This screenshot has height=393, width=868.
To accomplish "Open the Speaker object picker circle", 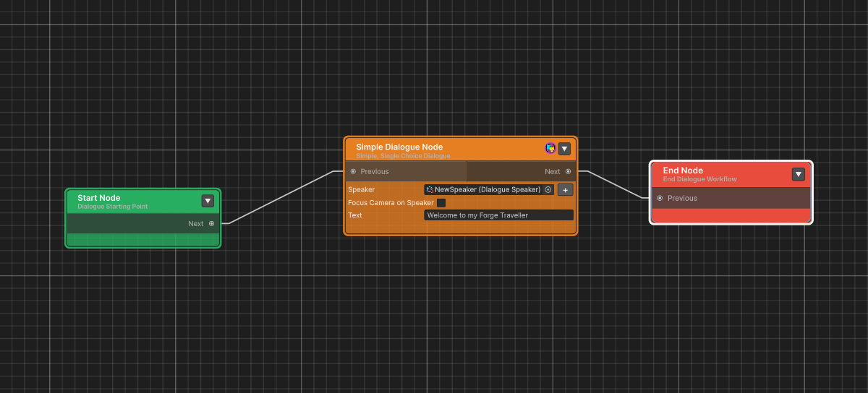I will [x=548, y=190].
